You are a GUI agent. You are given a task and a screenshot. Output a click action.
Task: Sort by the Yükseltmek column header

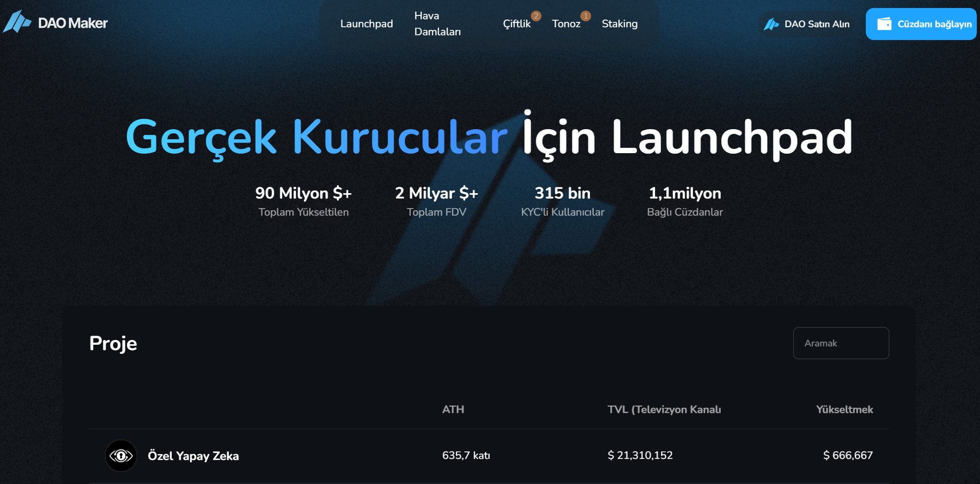tap(844, 409)
